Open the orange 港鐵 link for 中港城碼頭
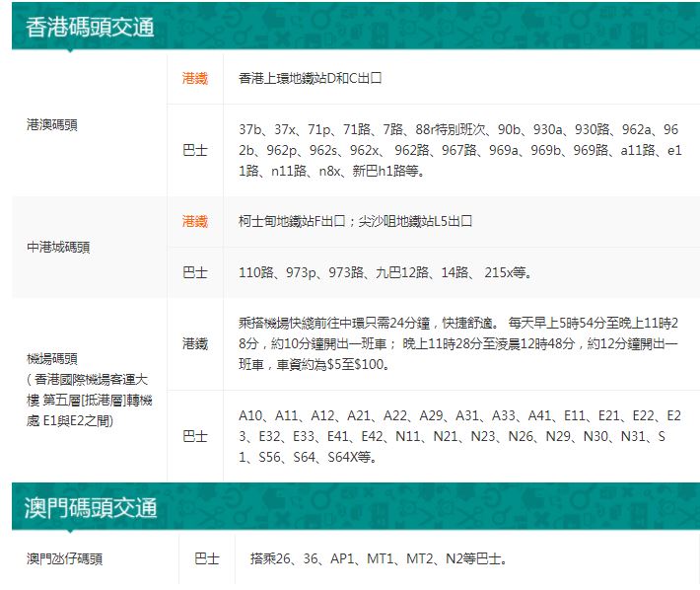Screen dimensions: 700x590 (x=195, y=221)
